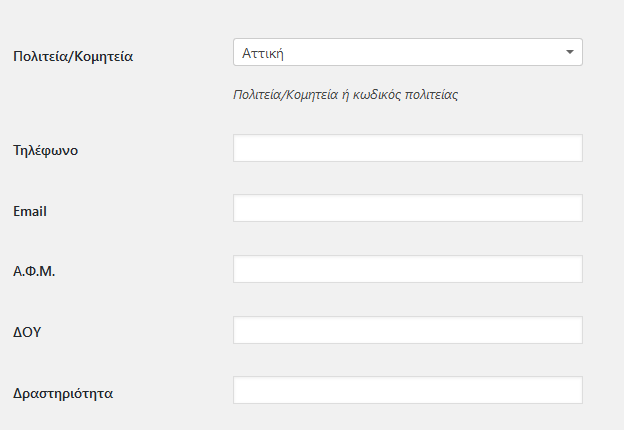Focus the Α.Φ.Μ. input field
Viewport: 624px width, 430px height.
point(407,269)
